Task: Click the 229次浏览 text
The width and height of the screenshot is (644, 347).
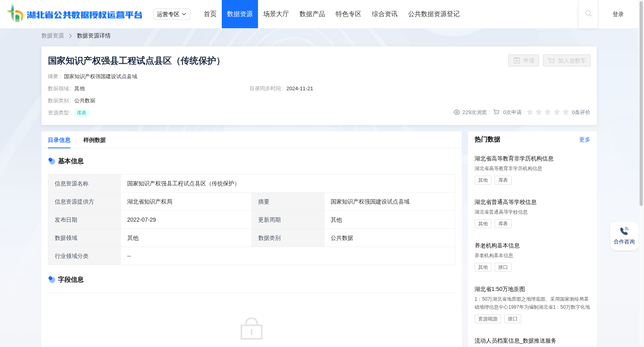Action: coord(475,112)
